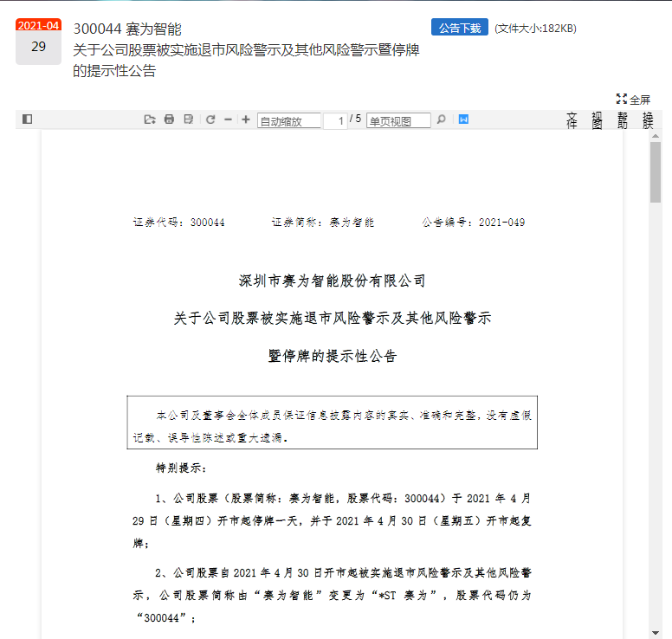Click 公告编号: 2021-049 in document
This screenshot has width=672, height=639.
point(473,222)
